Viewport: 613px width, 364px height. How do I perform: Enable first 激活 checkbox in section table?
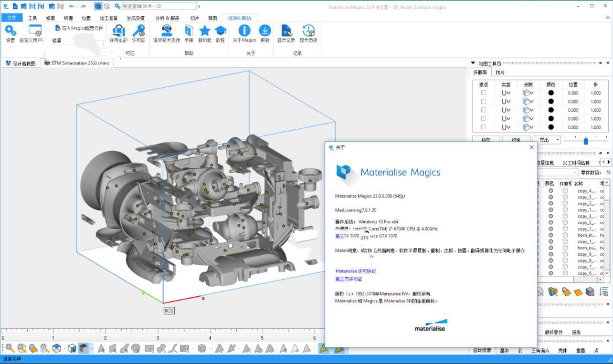pos(483,93)
